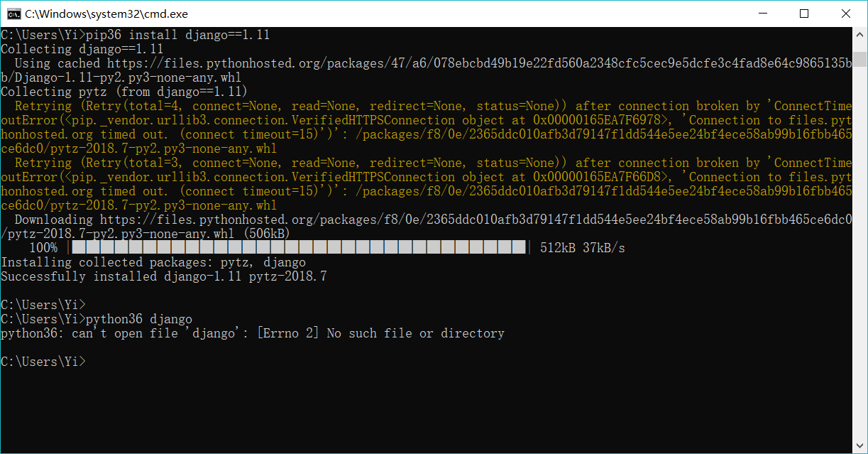This screenshot has width=868, height=454.
Task: Click the 'Downloading https://files.pythonhosted.org' line
Action: [433, 220]
